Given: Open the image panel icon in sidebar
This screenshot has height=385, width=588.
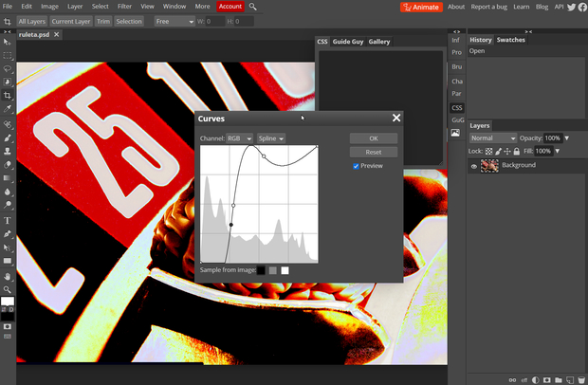Looking at the screenshot, I should coord(456,133).
